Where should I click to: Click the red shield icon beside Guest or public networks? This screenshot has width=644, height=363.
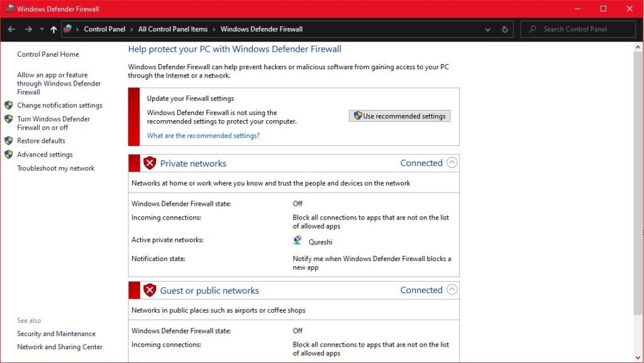tap(150, 291)
